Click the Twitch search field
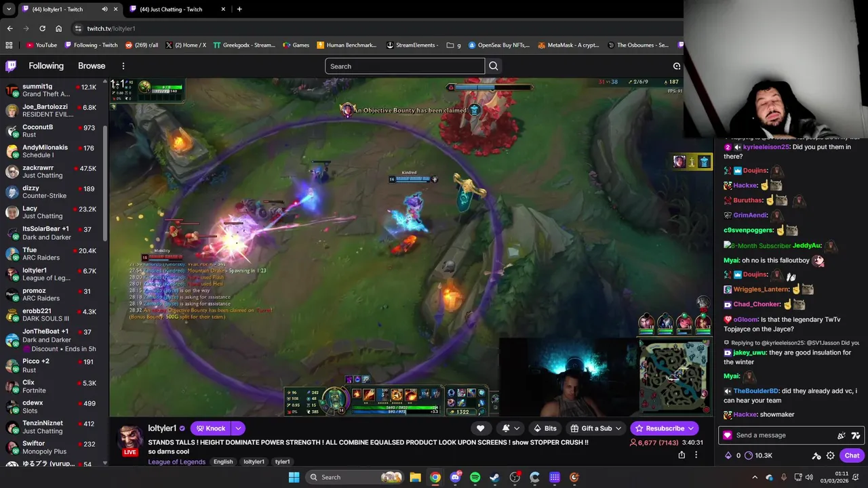 [x=405, y=66]
